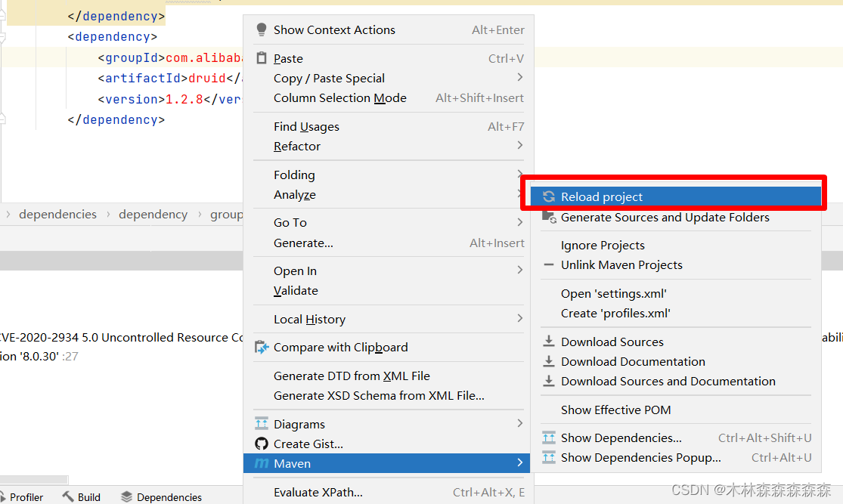Screen dimensions: 843x504
Task: Click the Compare with Clipboard icon
Action: [262, 347]
